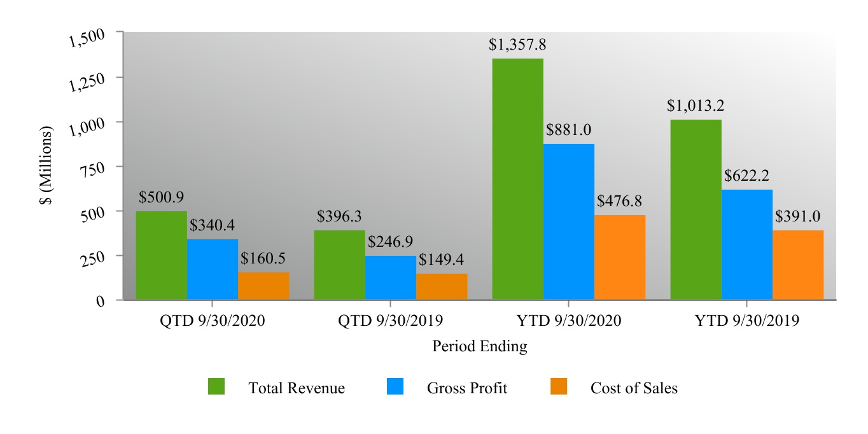Click the YTD 9/30/2019 axis label
This screenshot has width=868, height=434.
[747, 321]
